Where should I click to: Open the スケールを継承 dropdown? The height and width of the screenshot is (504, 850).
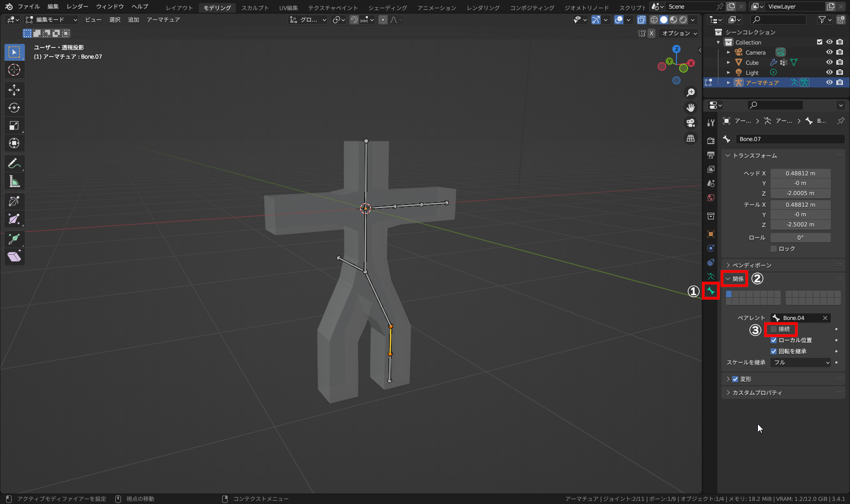(801, 362)
